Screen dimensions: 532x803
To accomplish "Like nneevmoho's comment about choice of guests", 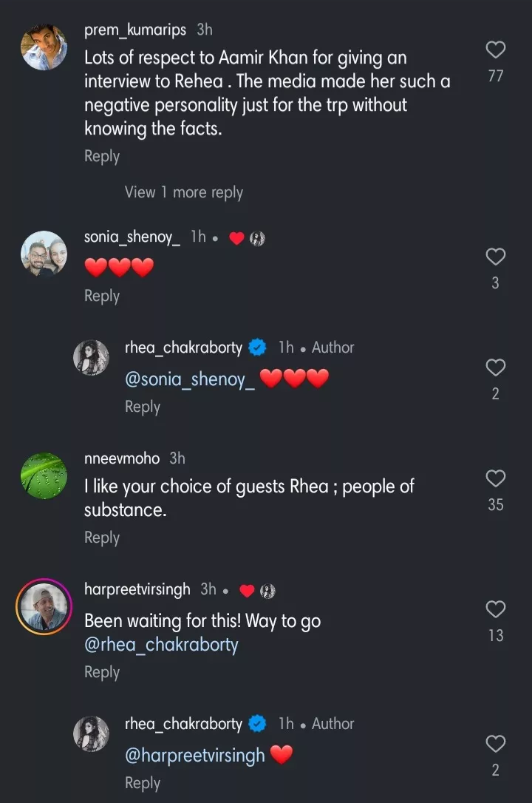I will tap(495, 478).
